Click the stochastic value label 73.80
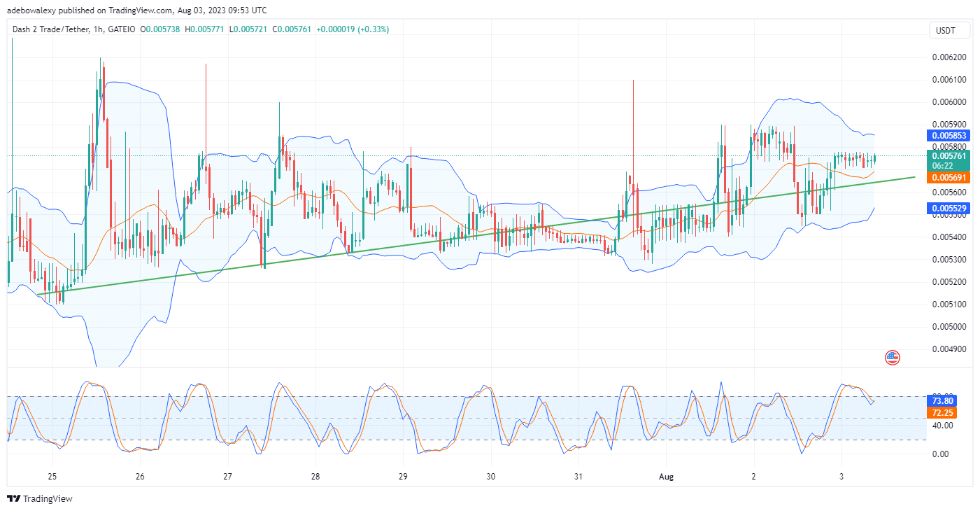This screenshot has width=980, height=511. coord(942,401)
